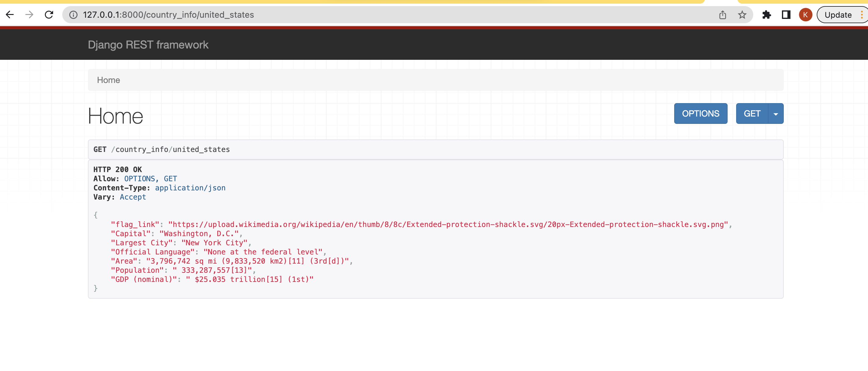
Task: Open the site information icon
Action: coord(73,15)
